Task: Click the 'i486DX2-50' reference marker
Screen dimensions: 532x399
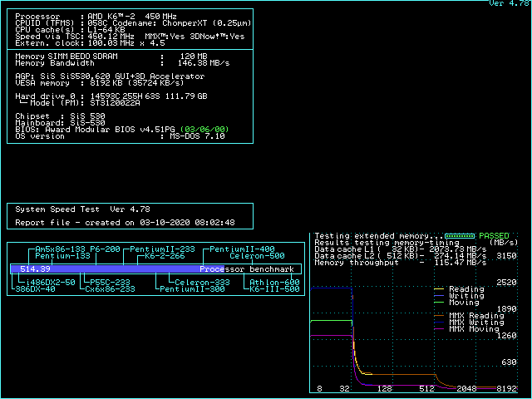Action: click(50, 283)
